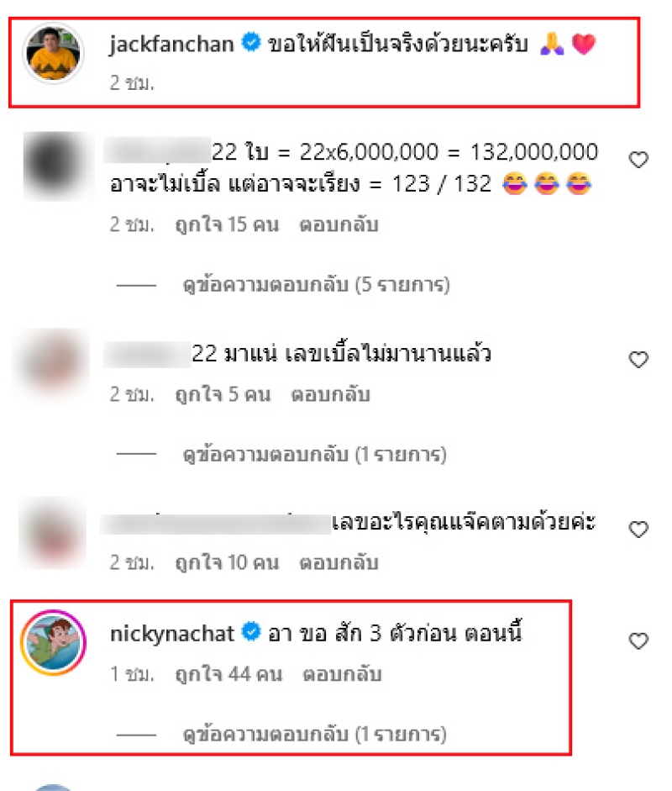
Task: Like the 22x6,000,000 calculation comment
Action: pos(638,160)
